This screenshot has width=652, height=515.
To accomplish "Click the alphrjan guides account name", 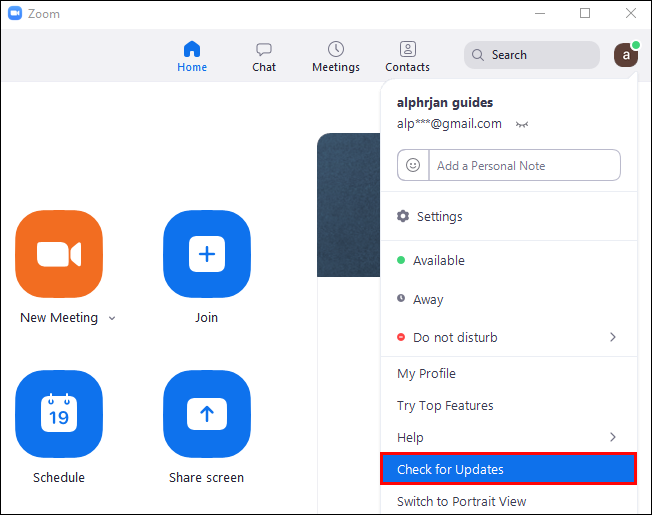I will (x=445, y=103).
